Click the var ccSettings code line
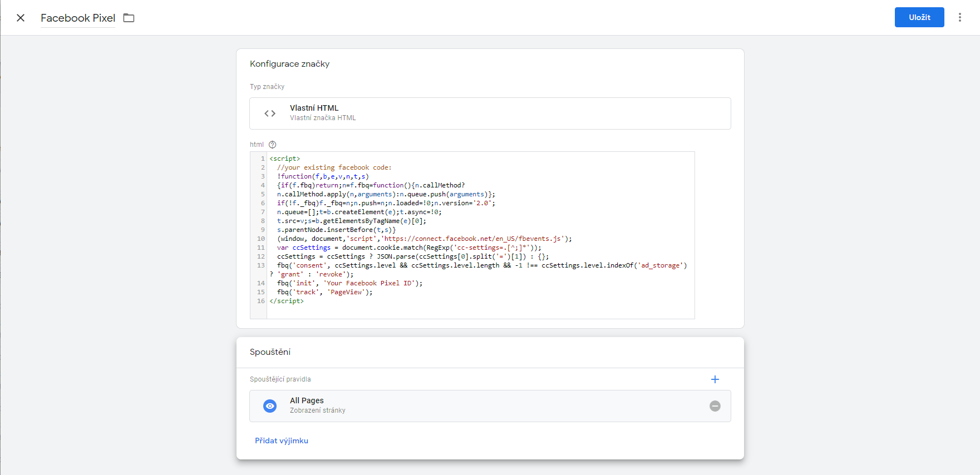The image size is (980, 475). click(x=409, y=248)
